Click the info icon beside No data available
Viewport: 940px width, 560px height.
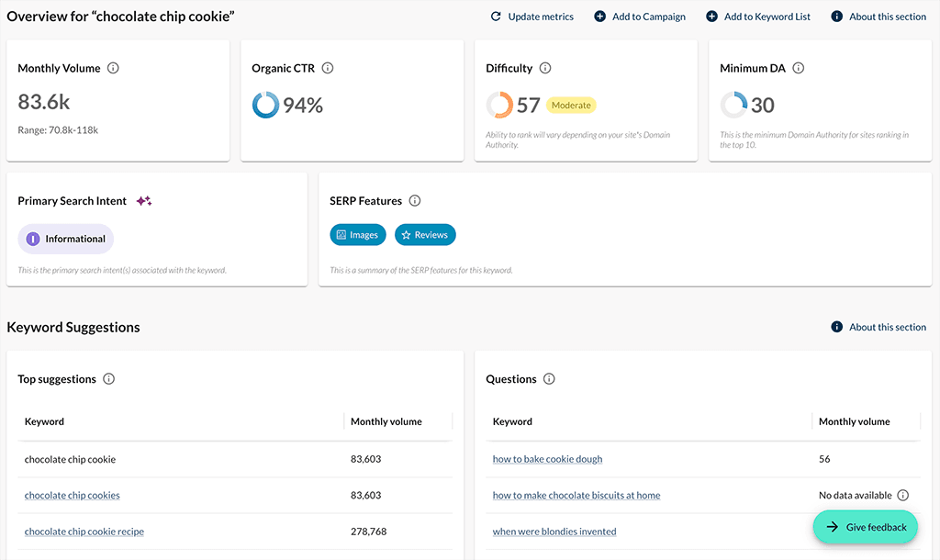click(x=903, y=495)
